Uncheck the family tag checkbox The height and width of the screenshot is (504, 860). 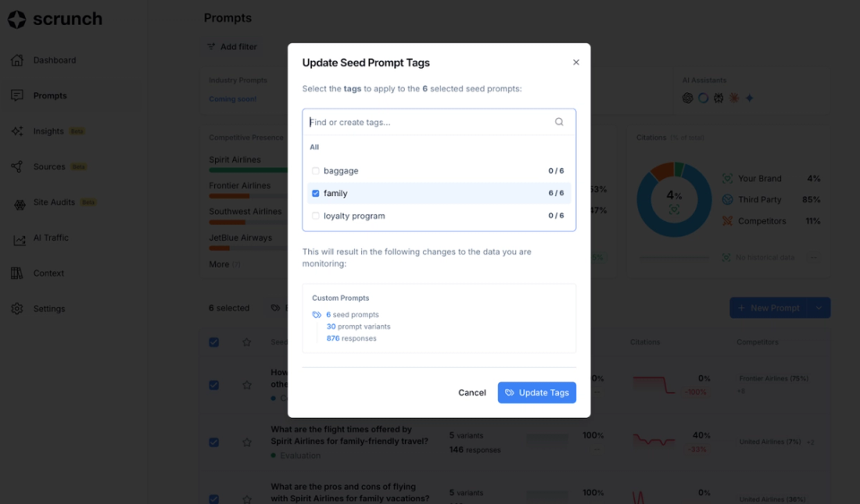pos(315,193)
